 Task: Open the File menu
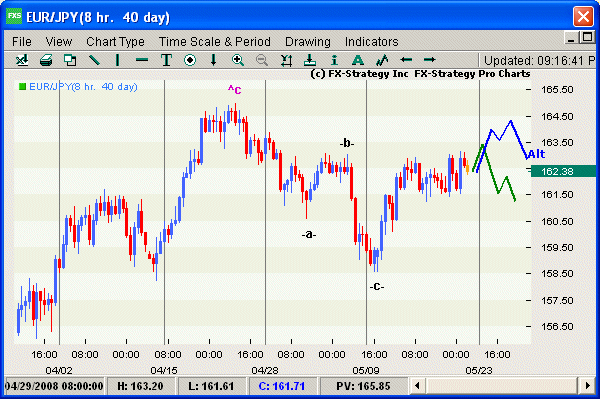[x=22, y=41]
